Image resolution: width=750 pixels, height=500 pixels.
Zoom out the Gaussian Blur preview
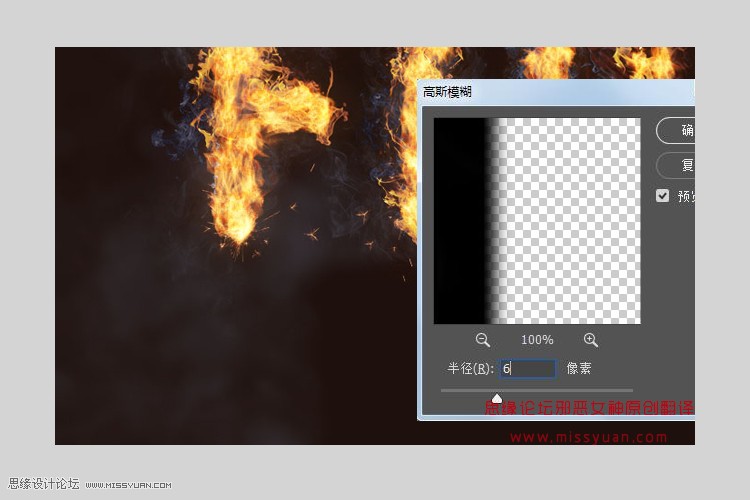click(x=483, y=340)
